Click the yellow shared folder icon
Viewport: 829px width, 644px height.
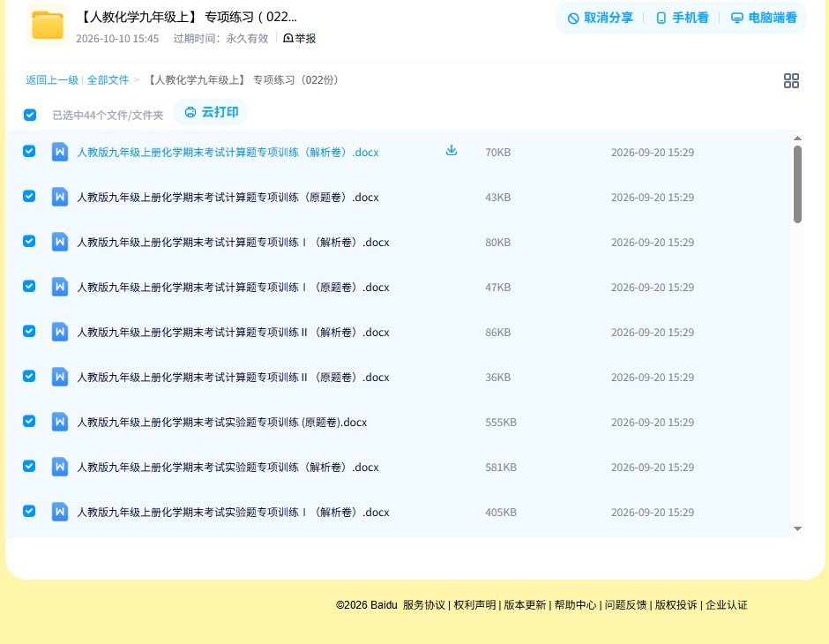[x=48, y=25]
